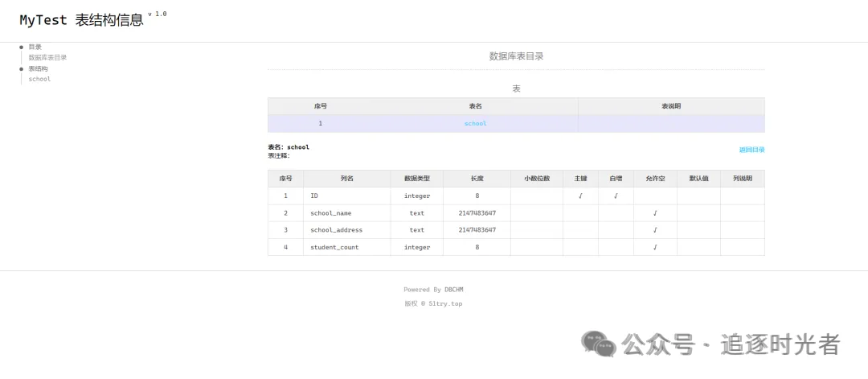Click the nullable checkmark for school_address
Viewport: 868px width, 379px height.
(655, 230)
